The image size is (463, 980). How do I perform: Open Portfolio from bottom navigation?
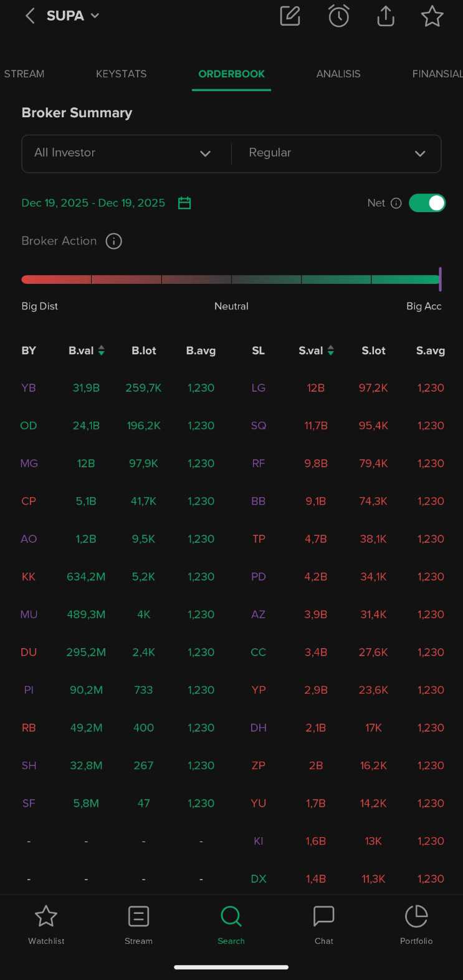(x=416, y=923)
